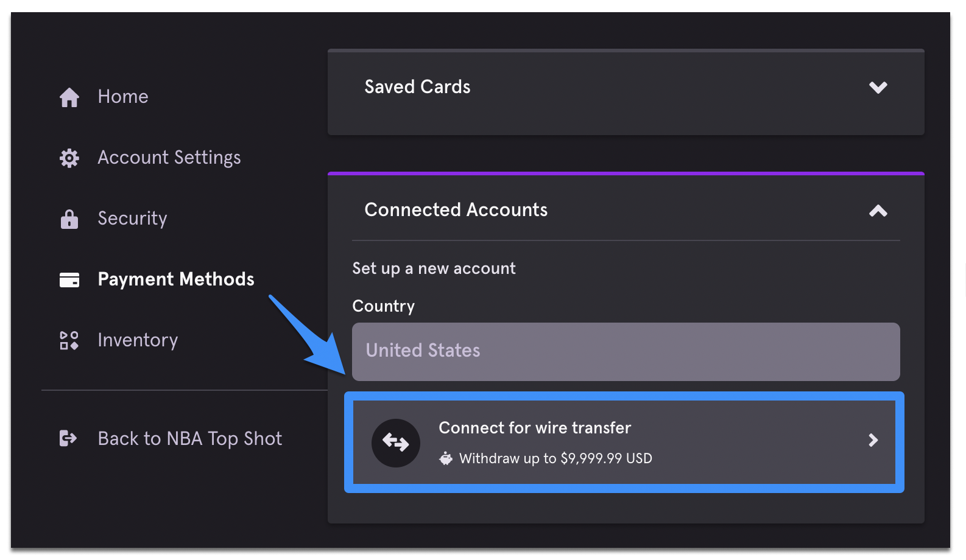Open the United States country dropdown

click(626, 352)
